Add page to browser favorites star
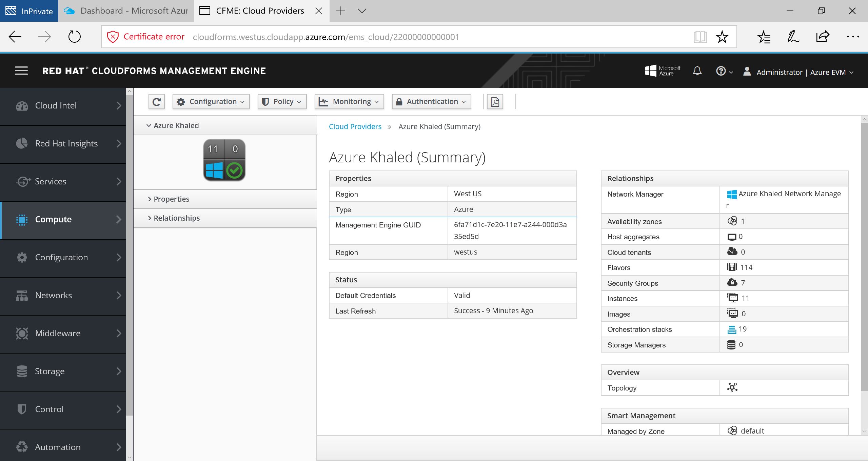 pyautogui.click(x=722, y=37)
